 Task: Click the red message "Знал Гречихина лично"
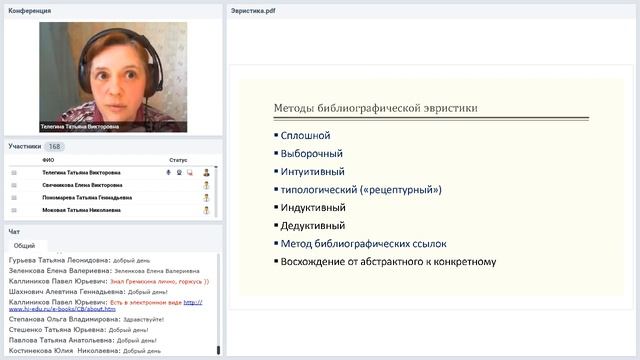pyautogui.click(x=160, y=282)
